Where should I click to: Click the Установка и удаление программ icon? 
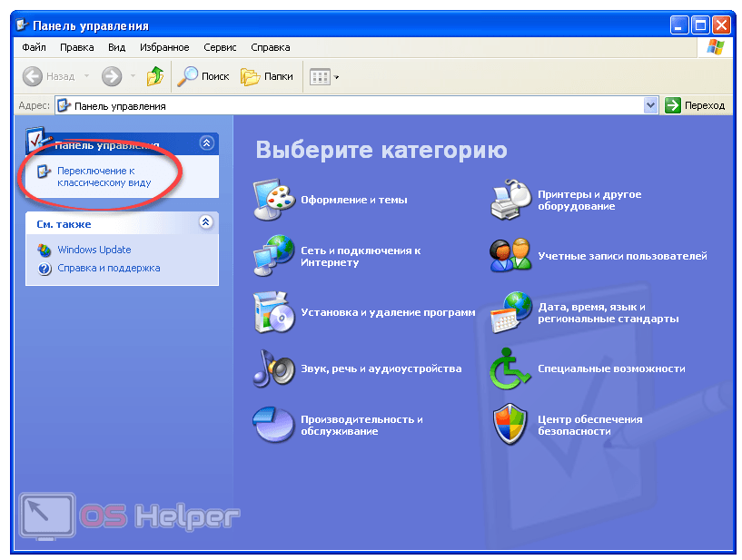tap(274, 313)
